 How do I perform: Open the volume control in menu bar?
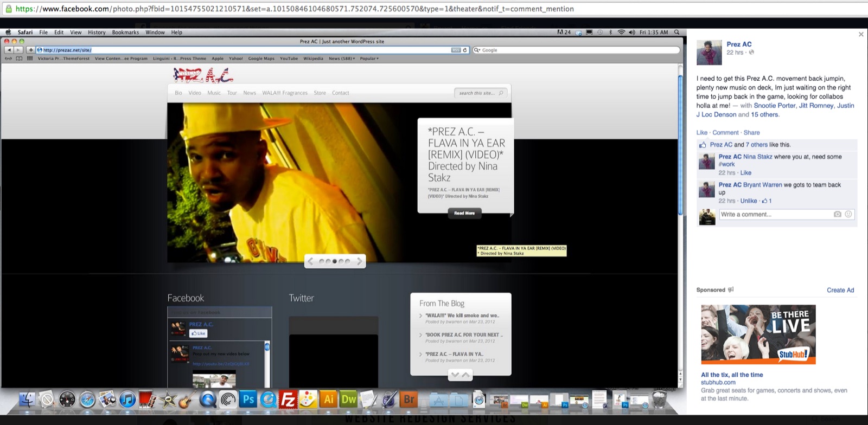tap(632, 32)
